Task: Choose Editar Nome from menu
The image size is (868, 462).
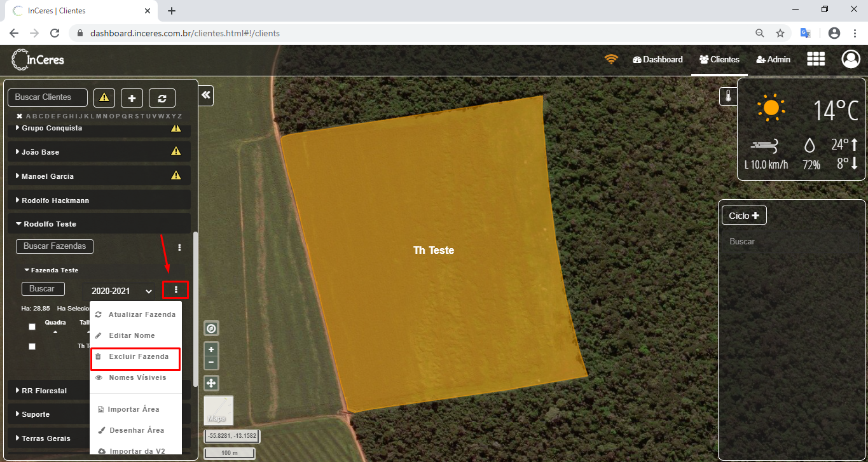Action: point(135,335)
